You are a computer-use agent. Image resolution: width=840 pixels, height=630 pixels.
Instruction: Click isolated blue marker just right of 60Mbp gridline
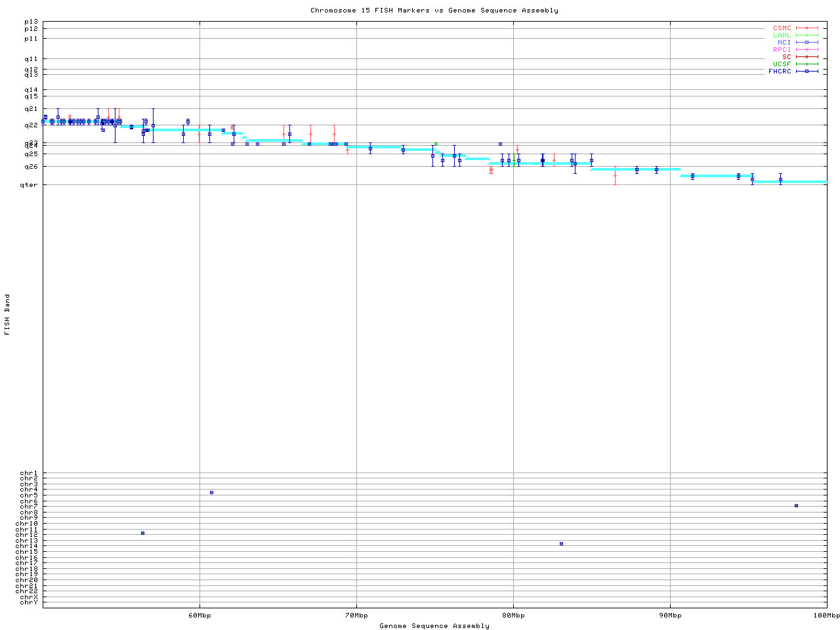point(211,492)
